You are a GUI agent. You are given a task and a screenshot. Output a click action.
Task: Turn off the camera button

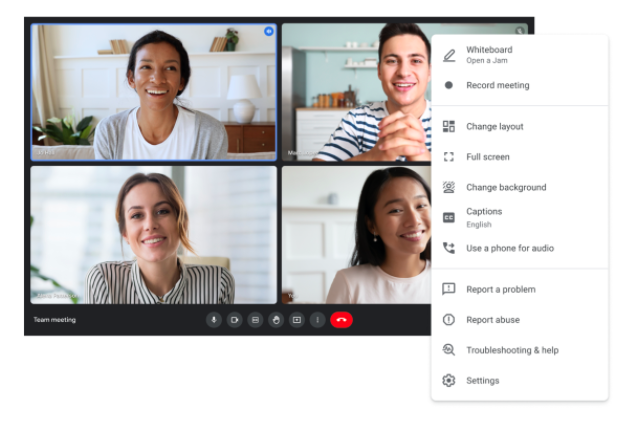point(234,320)
